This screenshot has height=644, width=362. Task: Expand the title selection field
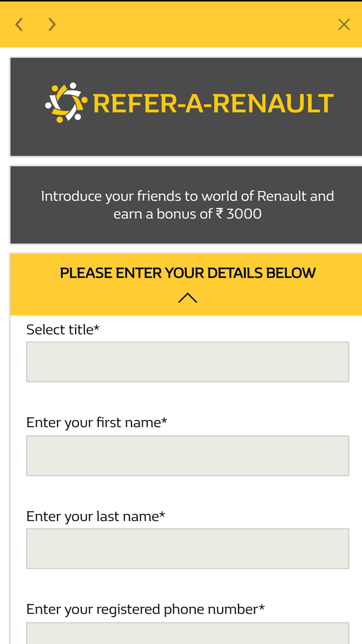[188, 361]
